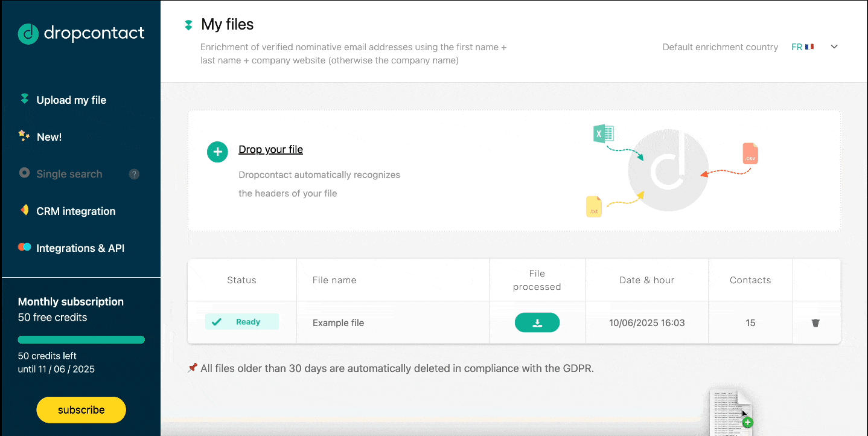Open CRM integration page
Screen dimensions: 868x436
point(76,211)
